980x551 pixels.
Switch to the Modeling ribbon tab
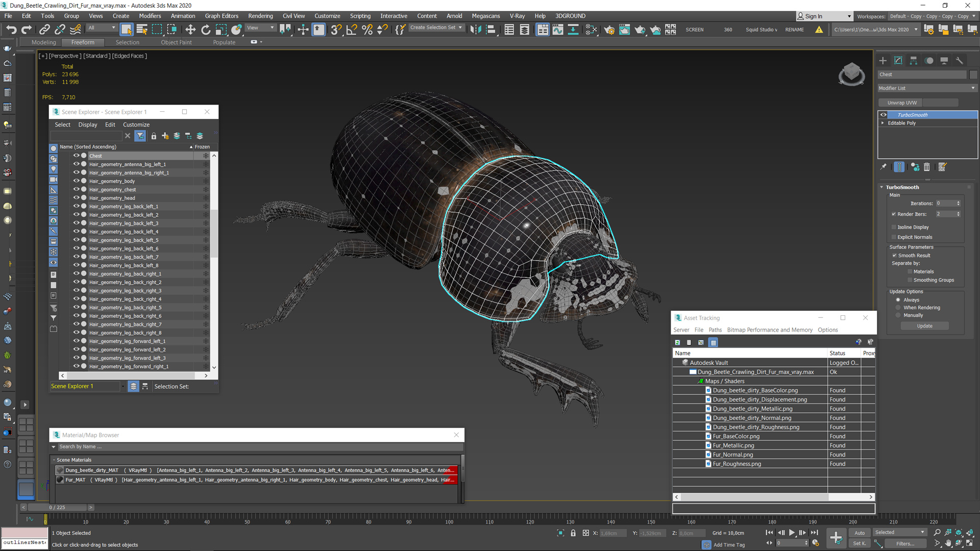pos(43,42)
